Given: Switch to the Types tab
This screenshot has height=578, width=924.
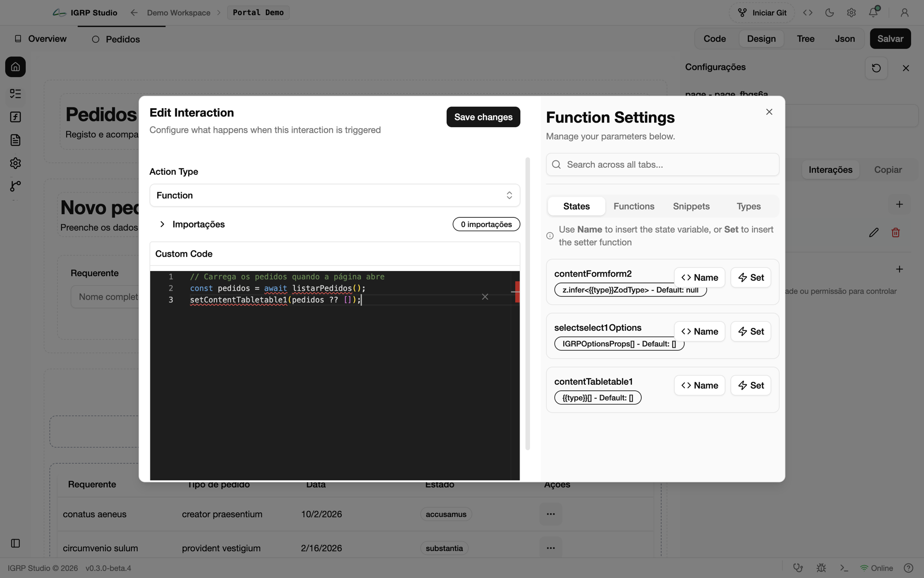Looking at the screenshot, I should pos(748,206).
